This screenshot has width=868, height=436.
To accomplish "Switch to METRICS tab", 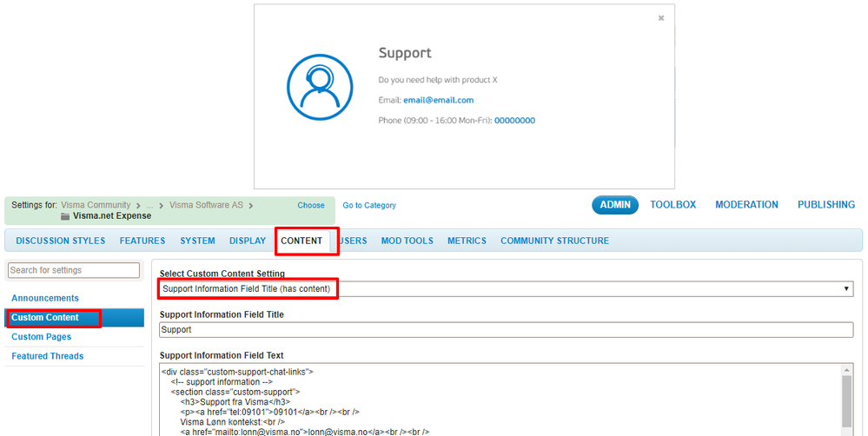I will pyautogui.click(x=467, y=241).
